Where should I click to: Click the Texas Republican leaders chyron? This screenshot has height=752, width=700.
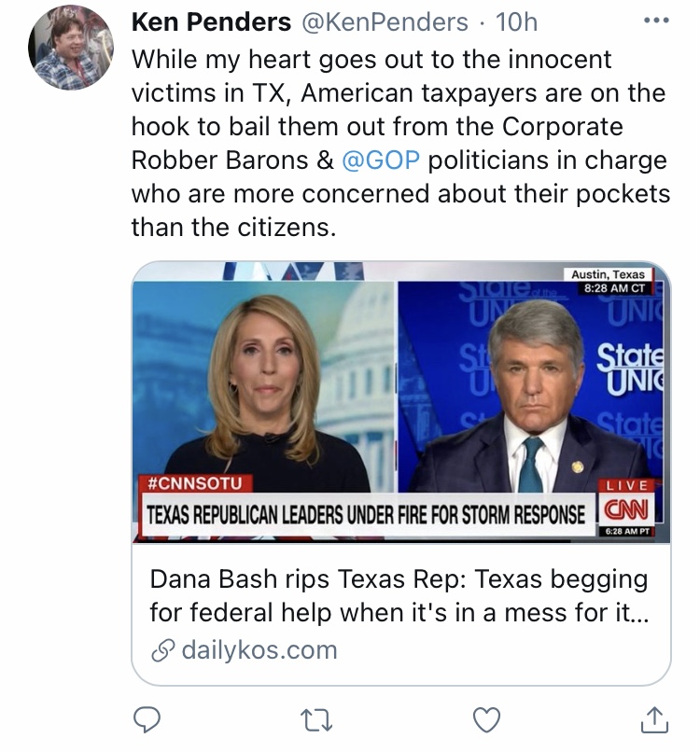pos(366,515)
